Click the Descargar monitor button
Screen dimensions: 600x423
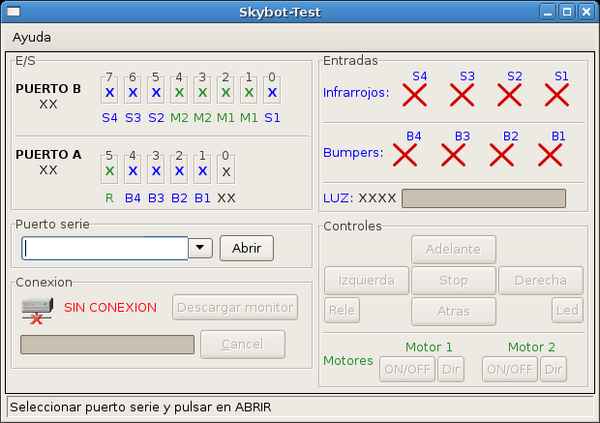(236, 307)
